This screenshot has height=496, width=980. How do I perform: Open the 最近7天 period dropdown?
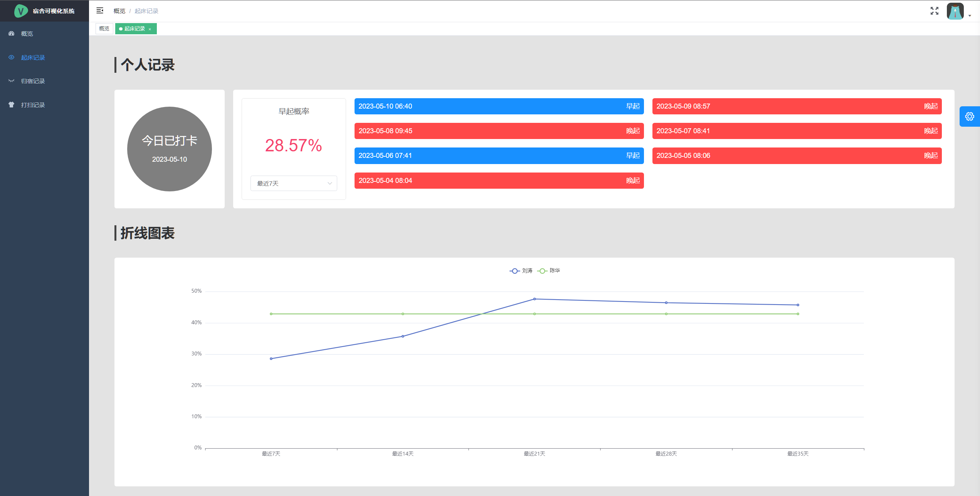coord(293,183)
